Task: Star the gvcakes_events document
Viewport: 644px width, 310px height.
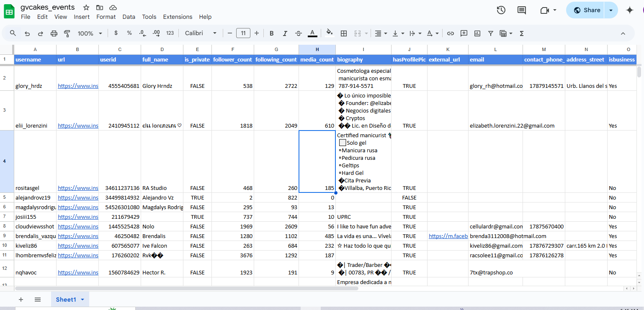Action: click(x=86, y=8)
